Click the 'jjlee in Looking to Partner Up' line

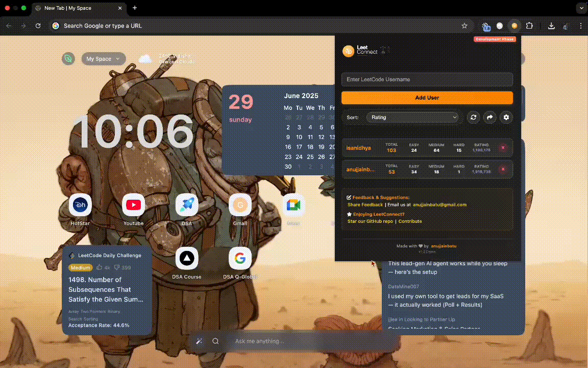coord(422,319)
